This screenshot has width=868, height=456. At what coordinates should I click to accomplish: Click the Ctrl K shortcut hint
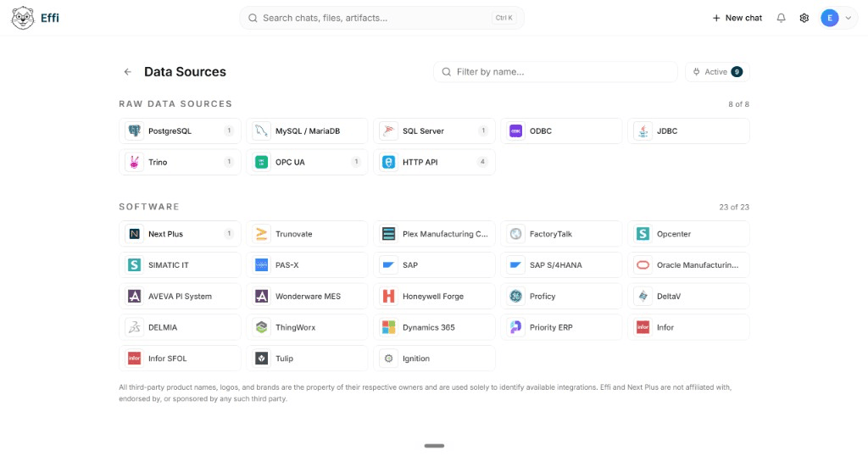(504, 18)
